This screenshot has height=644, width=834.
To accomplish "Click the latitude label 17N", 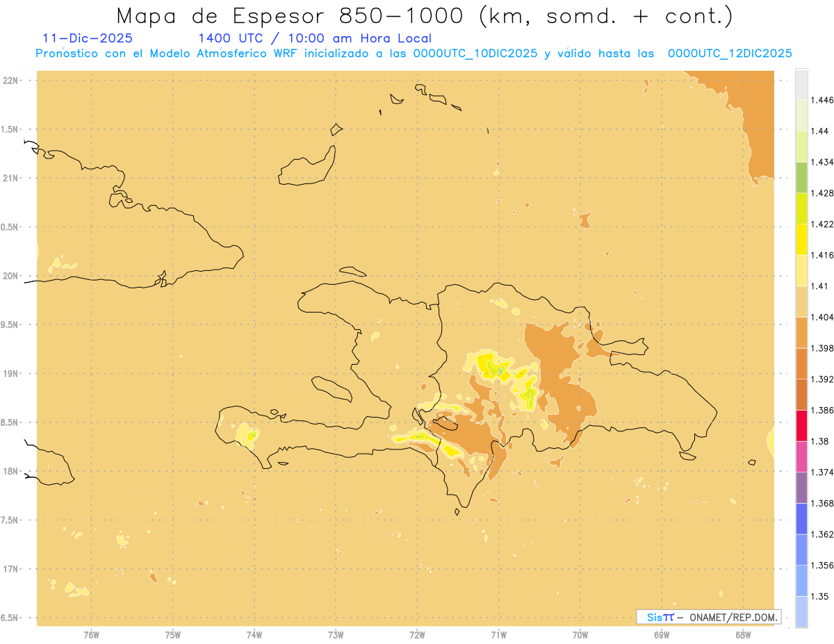I will tap(12, 569).
